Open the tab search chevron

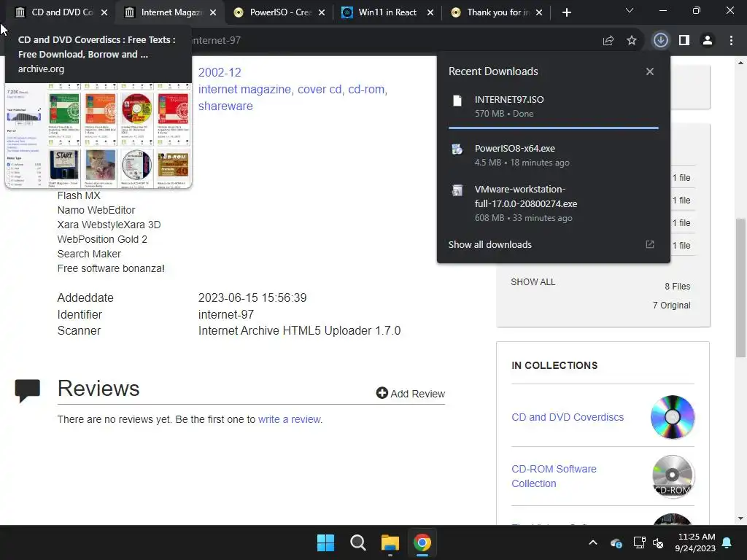[x=630, y=10]
